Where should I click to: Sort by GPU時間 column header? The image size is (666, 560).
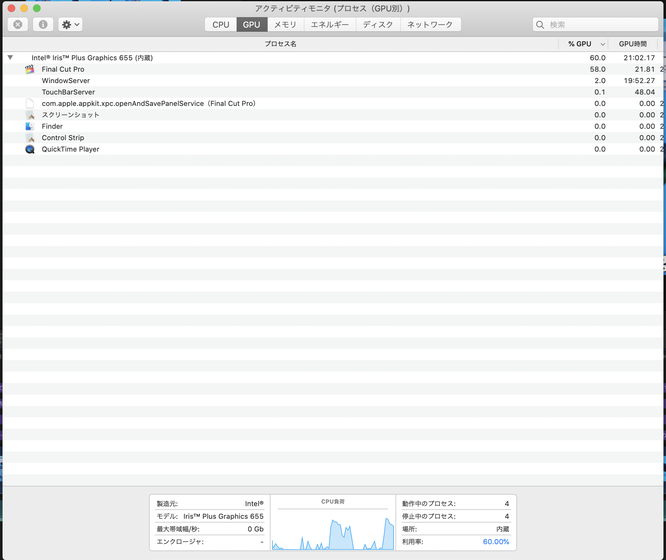[x=632, y=44]
